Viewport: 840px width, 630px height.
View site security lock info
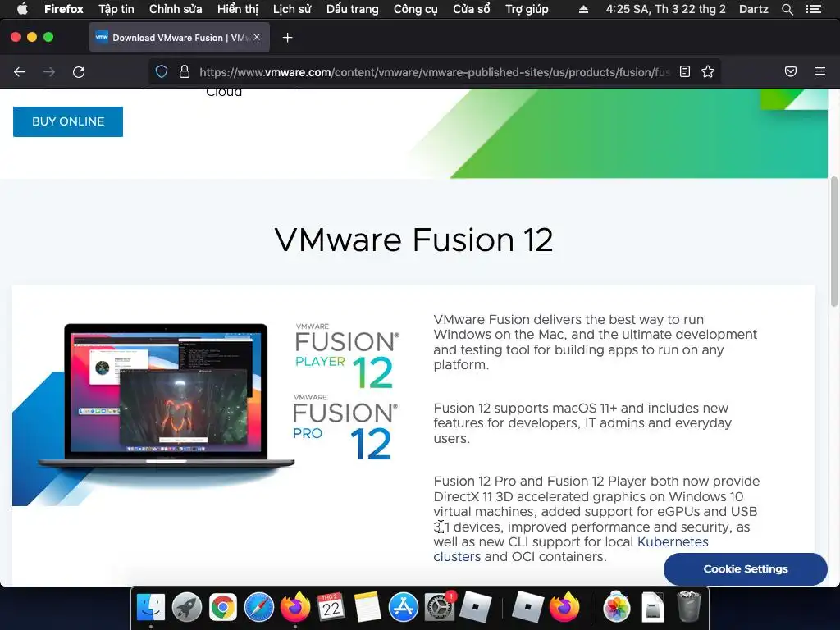pos(185,72)
